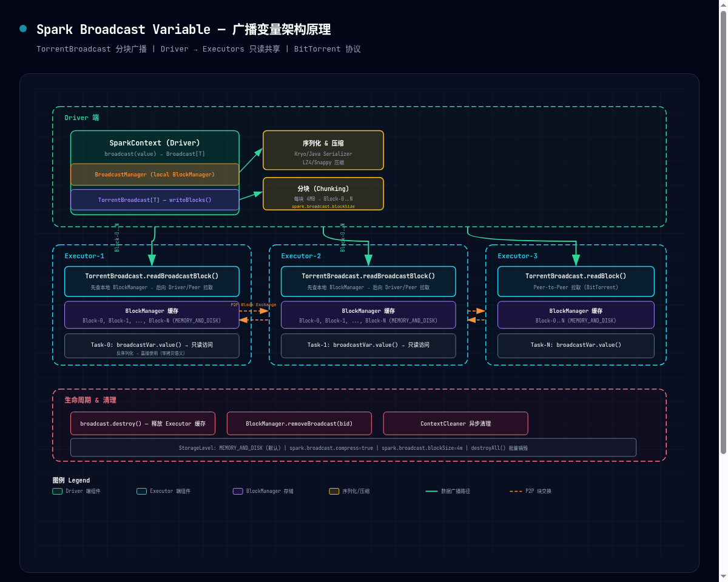Image resolution: width=728 pixels, height=582 pixels.
Task: Click the subtitle starting with "TorrentBroadcast 分块广播"
Action: pos(198,49)
